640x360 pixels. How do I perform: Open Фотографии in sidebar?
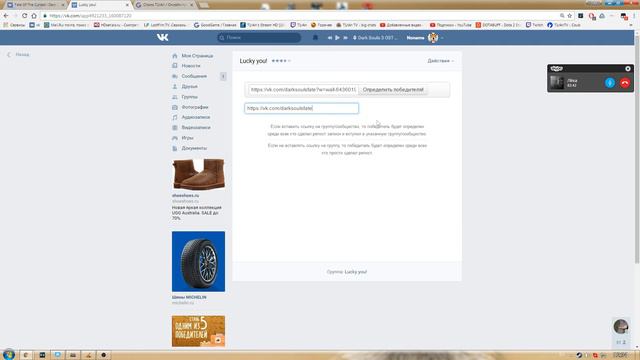[x=195, y=107]
